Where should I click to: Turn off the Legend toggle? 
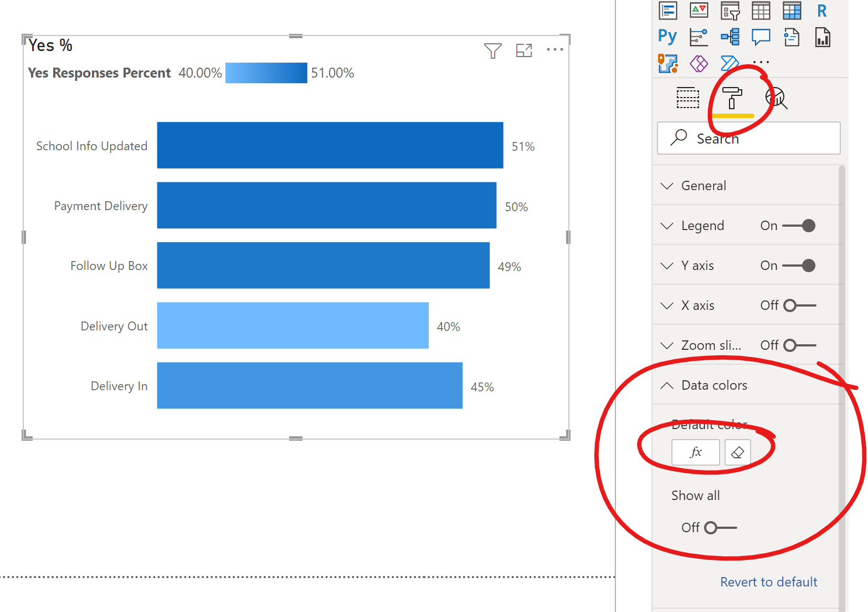pos(799,226)
